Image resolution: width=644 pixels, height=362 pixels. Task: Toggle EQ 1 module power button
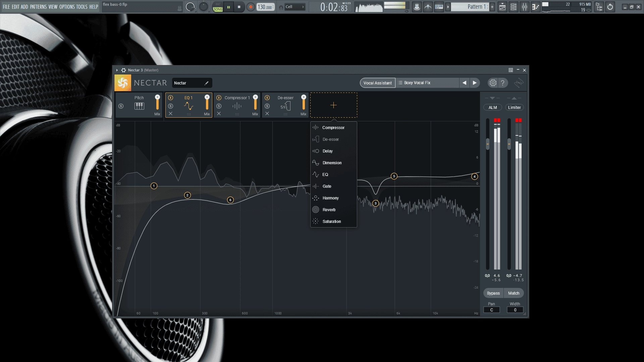pyautogui.click(x=170, y=98)
